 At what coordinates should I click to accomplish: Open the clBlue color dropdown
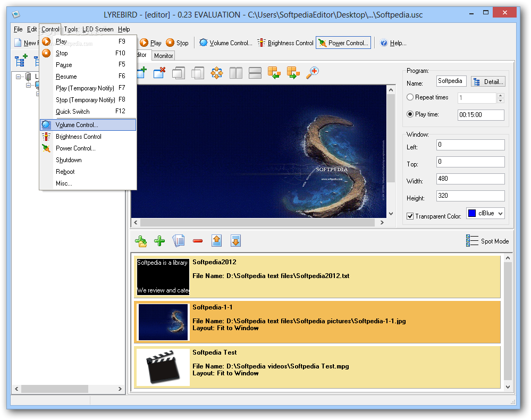pos(501,213)
